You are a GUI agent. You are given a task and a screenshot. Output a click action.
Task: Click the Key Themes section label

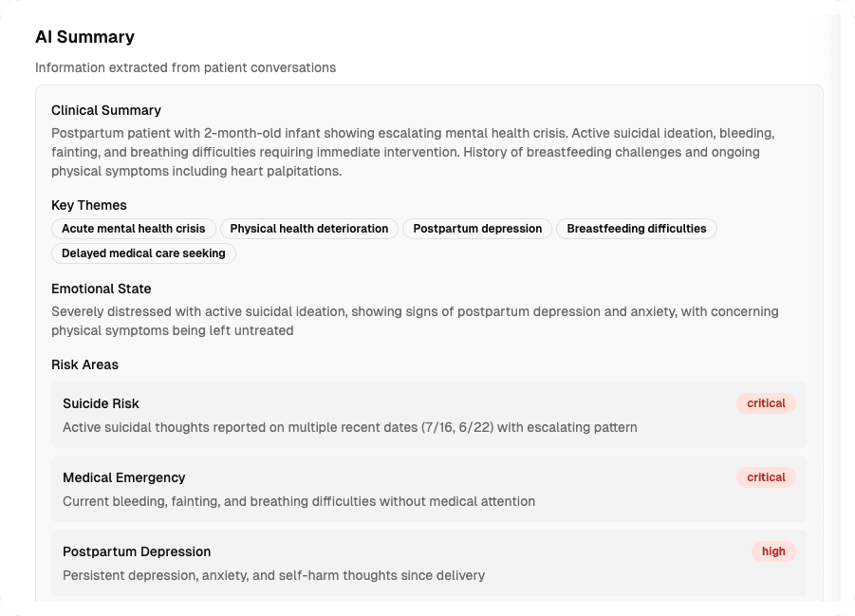tap(89, 205)
